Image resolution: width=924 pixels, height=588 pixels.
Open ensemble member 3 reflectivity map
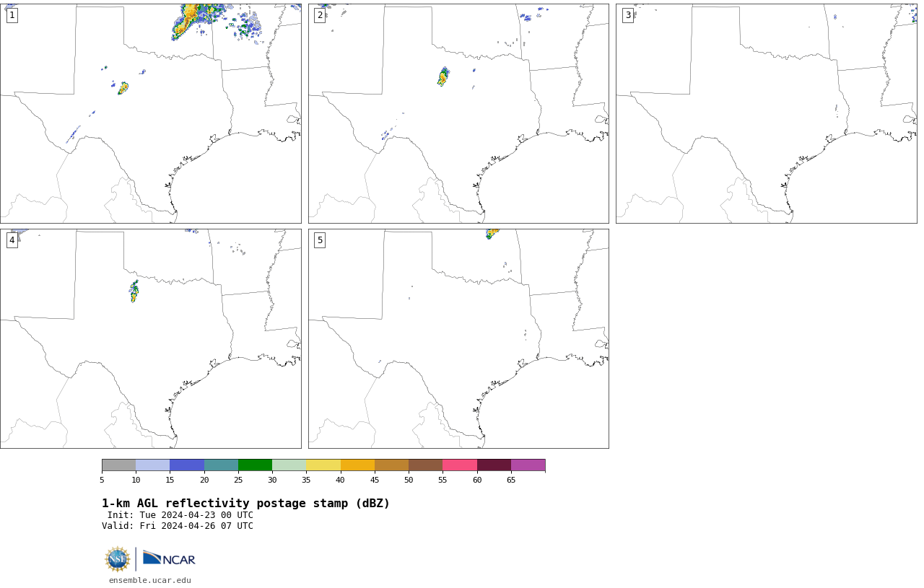coord(766,113)
